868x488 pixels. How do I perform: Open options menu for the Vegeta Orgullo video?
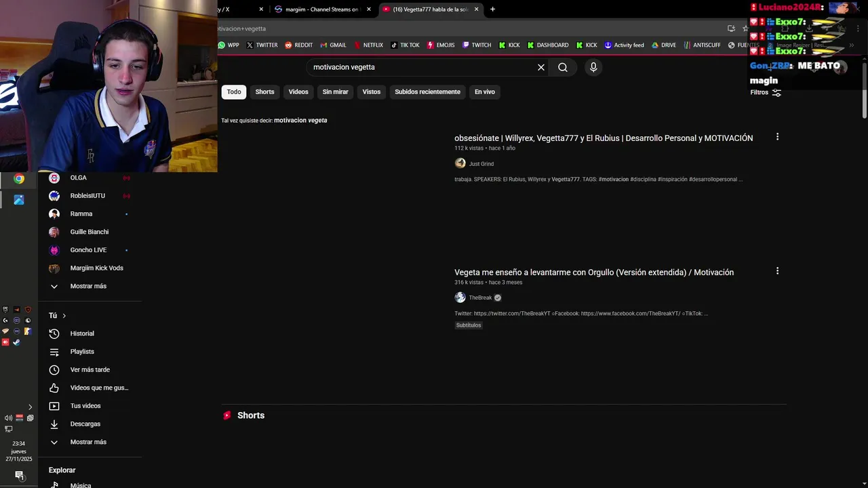tap(777, 271)
